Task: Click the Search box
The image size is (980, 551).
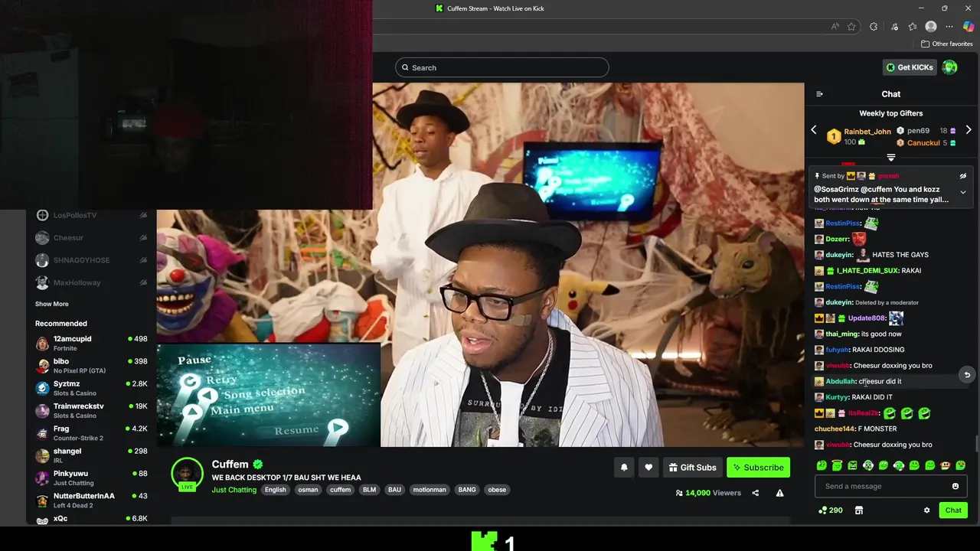Action: (x=502, y=67)
